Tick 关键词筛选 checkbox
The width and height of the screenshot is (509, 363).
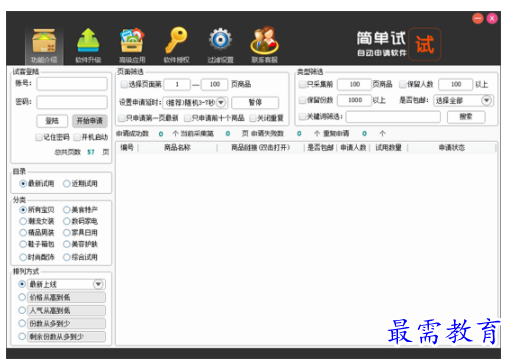(302, 117)
